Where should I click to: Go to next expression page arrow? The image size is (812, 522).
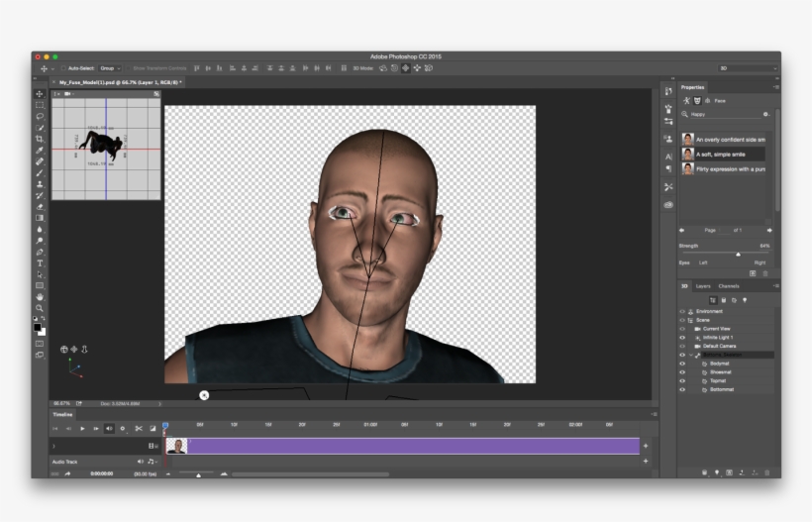(x=769, y=230)
